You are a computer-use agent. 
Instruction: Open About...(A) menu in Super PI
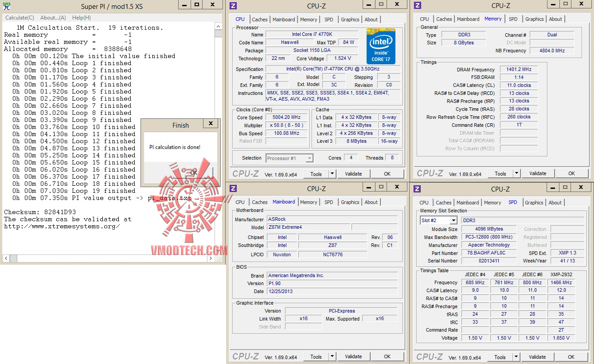(53, 18)
